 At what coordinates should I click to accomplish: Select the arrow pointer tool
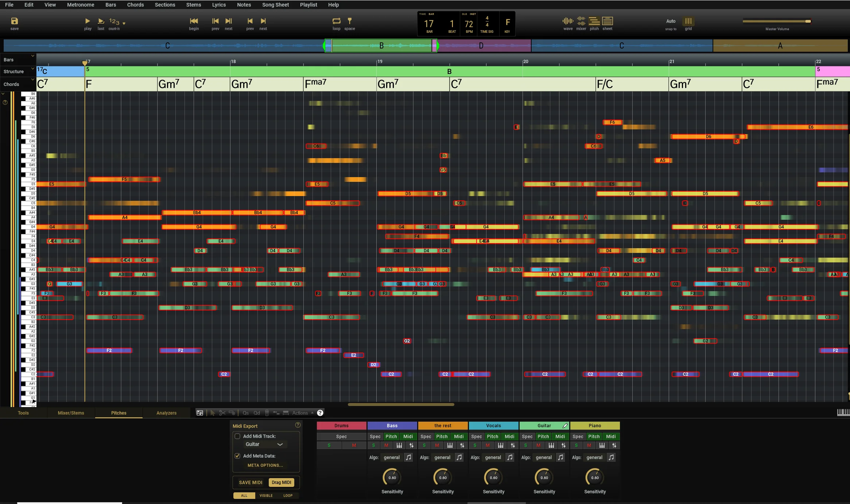[213, 413]
